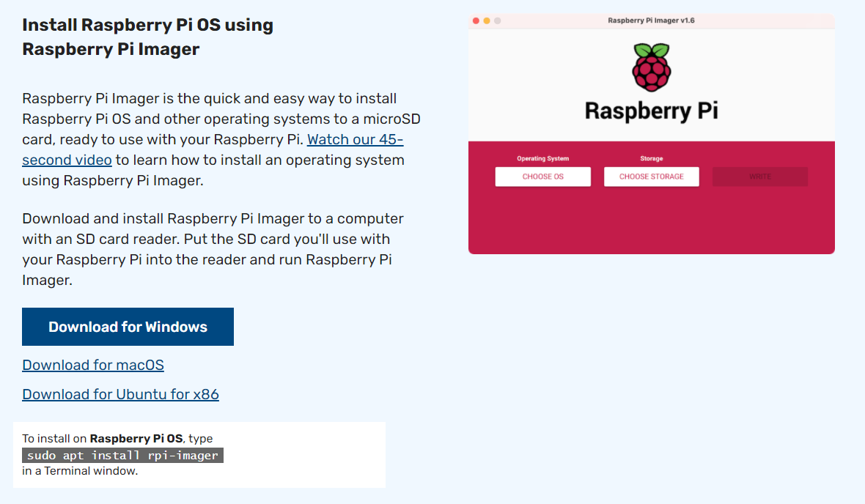Click the Install Raspberry Pi OS heading
The height and width of the screenshot is (504, 865).
coord(148,37)
